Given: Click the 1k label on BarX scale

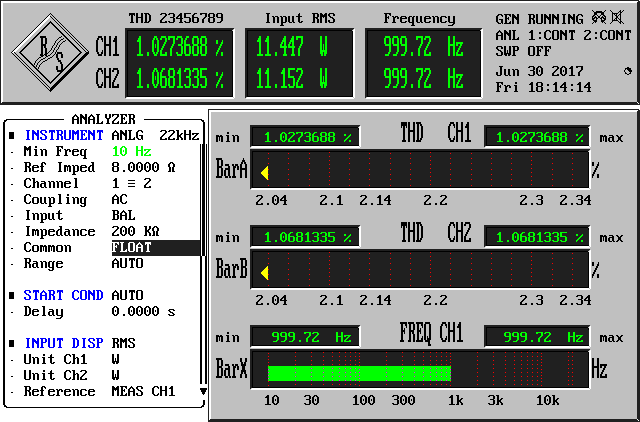Looking at the screenshot, I should tap(456, 400).
